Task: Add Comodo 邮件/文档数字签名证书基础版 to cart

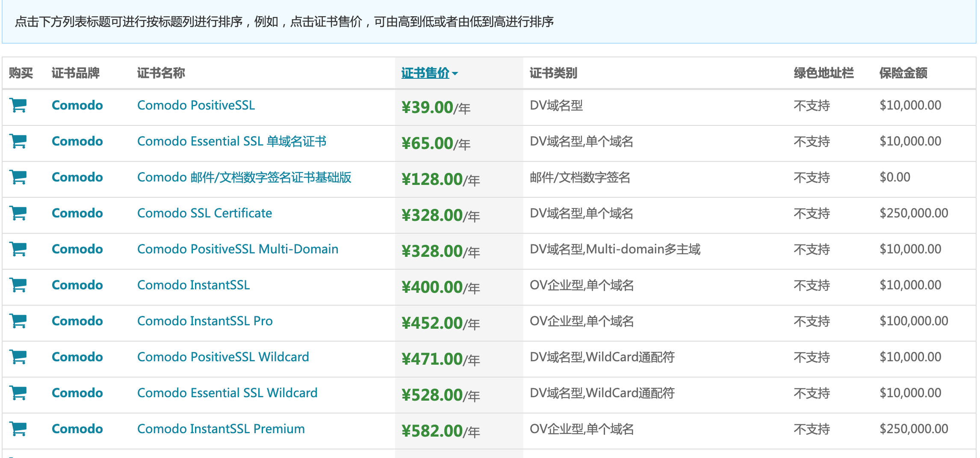Action: click(x=18, y=177)
